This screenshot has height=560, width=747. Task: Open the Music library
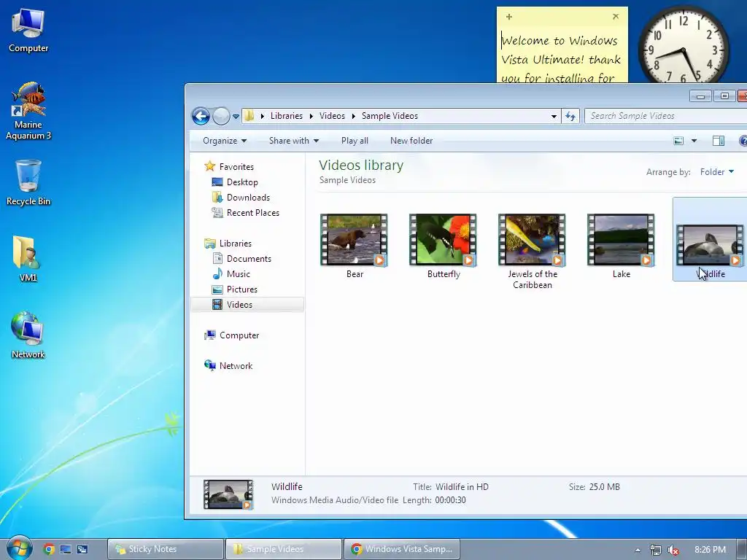pos(239,274)
